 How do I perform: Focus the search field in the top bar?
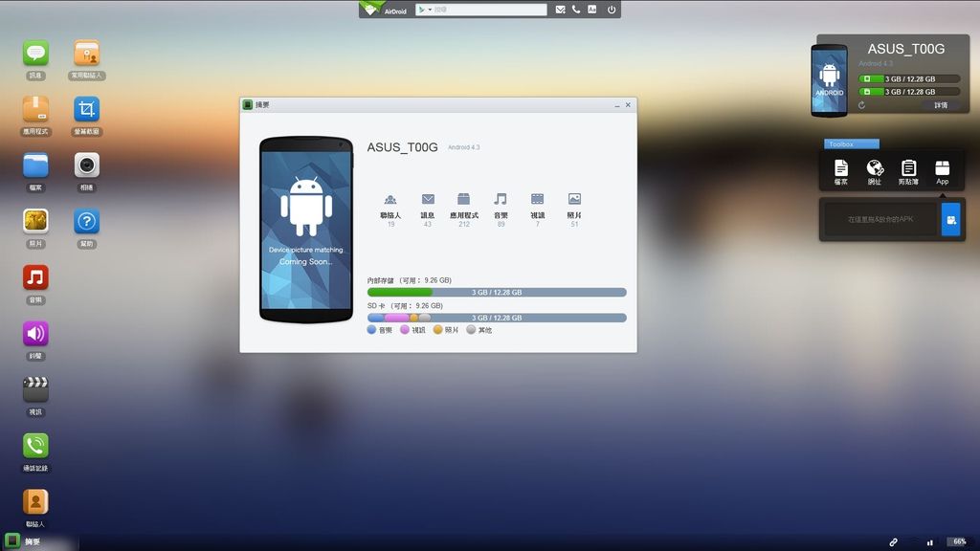(x=489, y=10)
